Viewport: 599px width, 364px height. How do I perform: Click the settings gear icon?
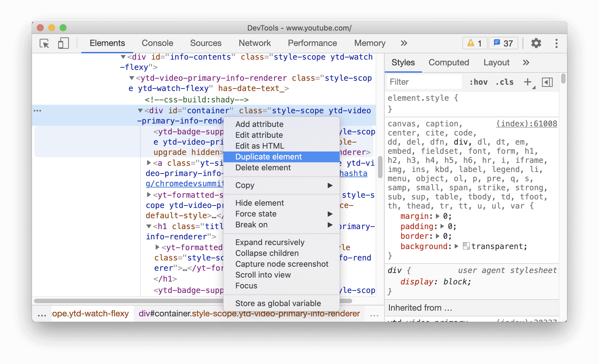(x=536, y=43)
